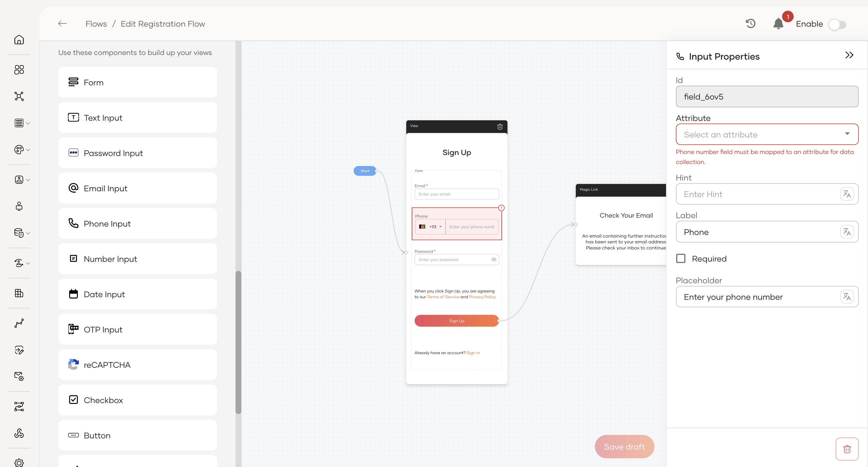Check the Required checkbox
868x467 pixels.
681,258
